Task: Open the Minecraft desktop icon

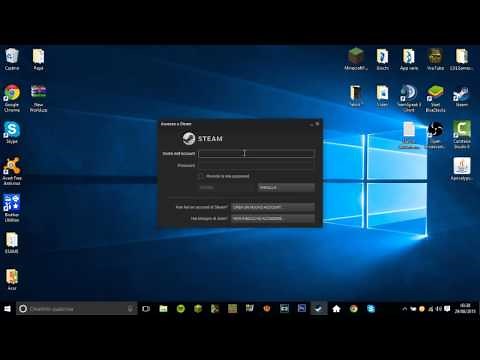Action: coord(356,59)
